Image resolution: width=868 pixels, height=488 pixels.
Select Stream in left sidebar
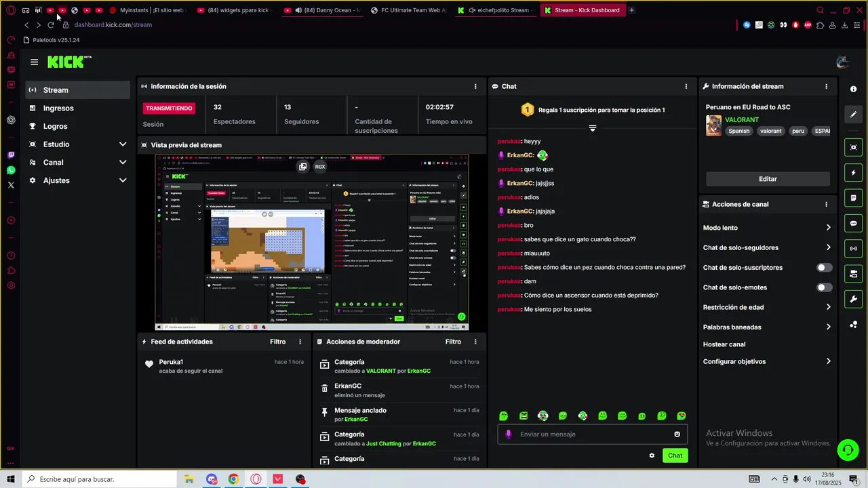pyautogui.click(x=78, y=90)
